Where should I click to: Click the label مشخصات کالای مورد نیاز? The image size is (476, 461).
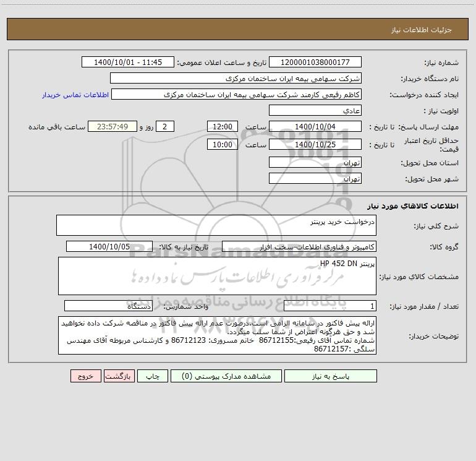pos(419,277)
